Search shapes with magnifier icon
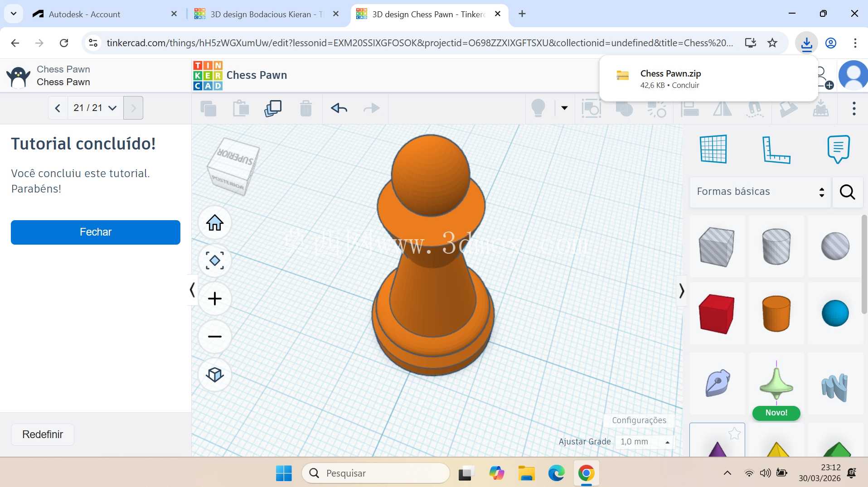This screenshot has width=868, height=487. click(x=847, y=192)
